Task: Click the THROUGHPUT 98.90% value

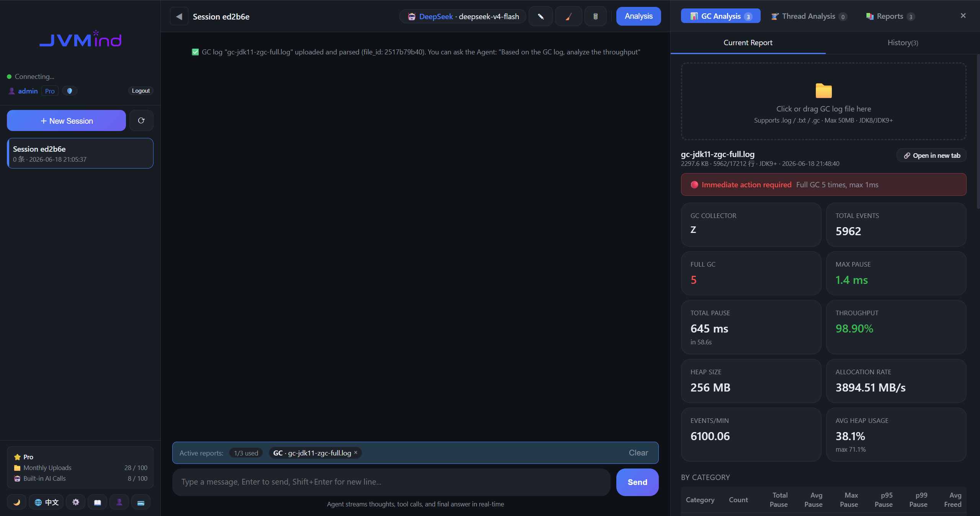Action: [x=854, y=329]
